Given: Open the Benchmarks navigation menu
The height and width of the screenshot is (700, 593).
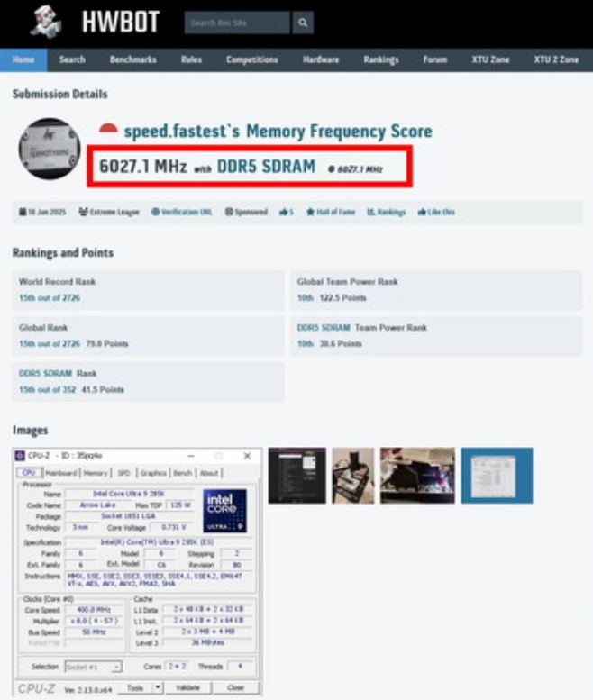Looking at the screenshot, I should tap(132, 59).
